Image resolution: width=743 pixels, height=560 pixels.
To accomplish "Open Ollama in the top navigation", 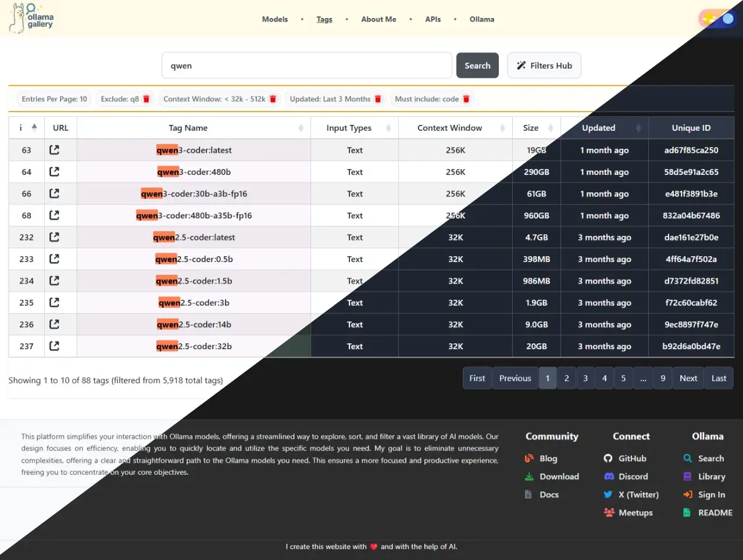I will (482, 19).
